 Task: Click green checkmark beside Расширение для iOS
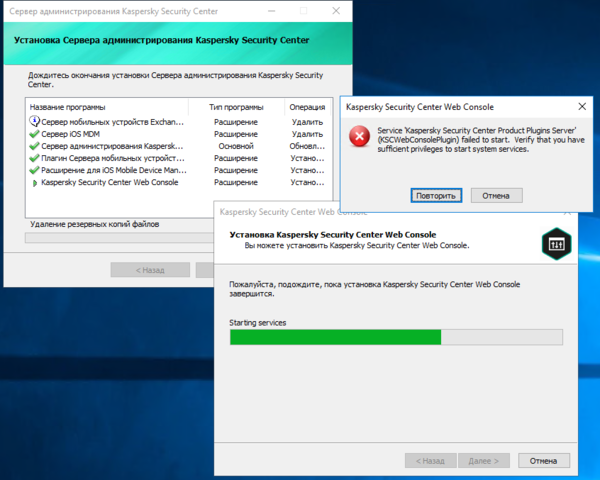point(34,170)
